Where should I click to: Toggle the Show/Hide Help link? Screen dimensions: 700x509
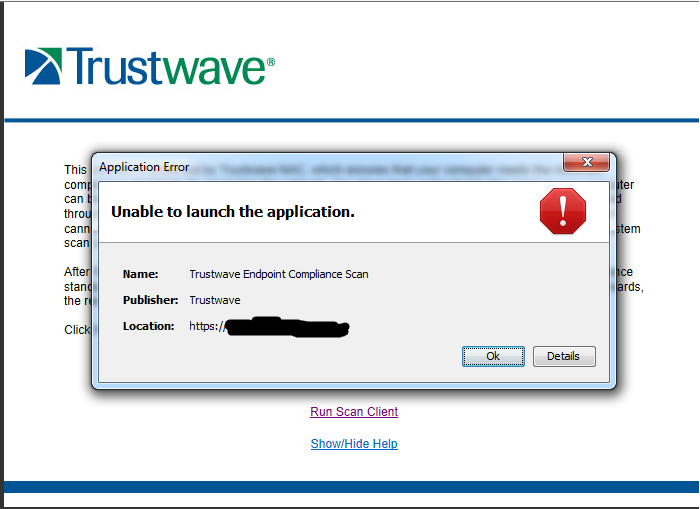(354, 444)
